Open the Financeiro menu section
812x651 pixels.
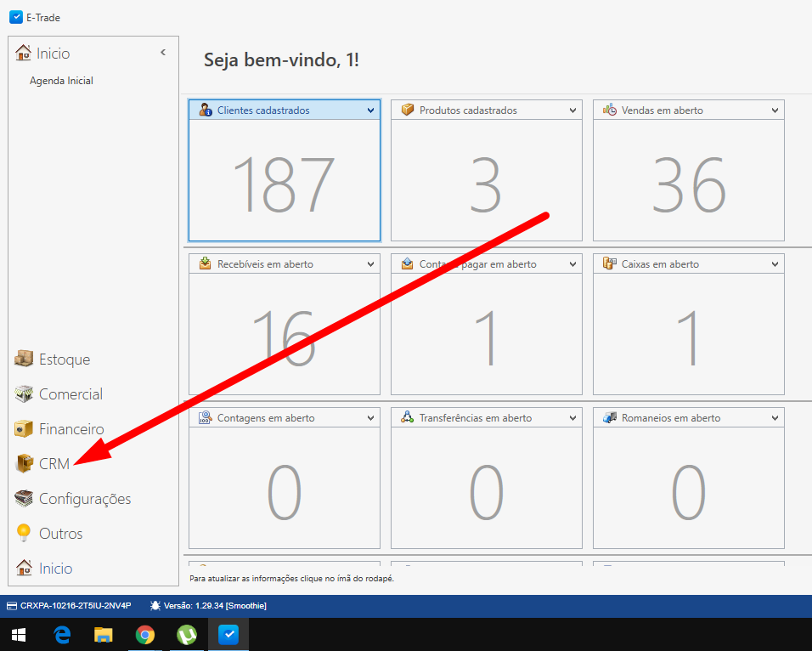(x=71, y=428)
